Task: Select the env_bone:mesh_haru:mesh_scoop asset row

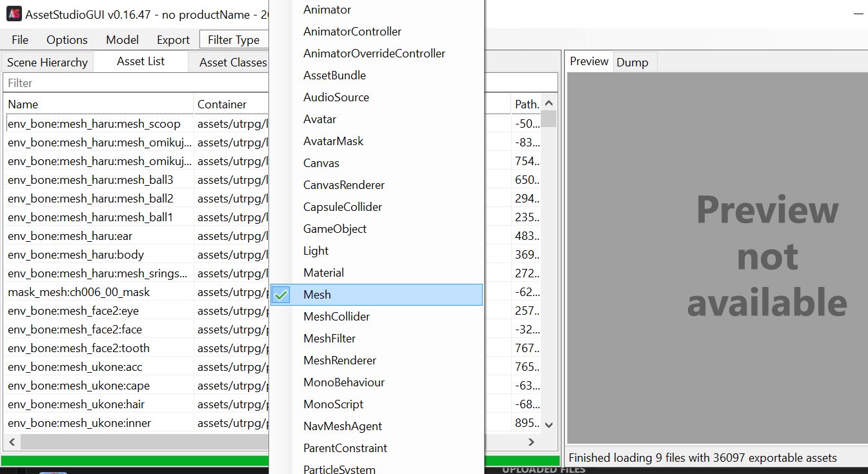Action: point(94,124)
